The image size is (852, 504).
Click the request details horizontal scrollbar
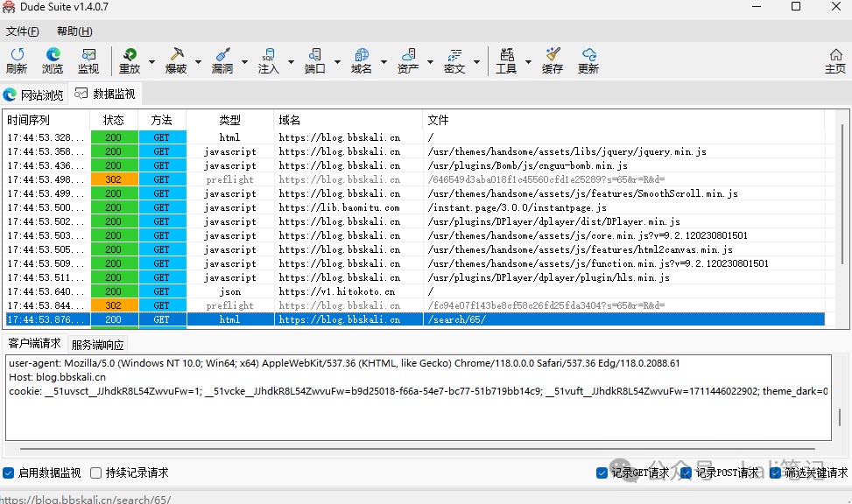(x=418, y=449)
